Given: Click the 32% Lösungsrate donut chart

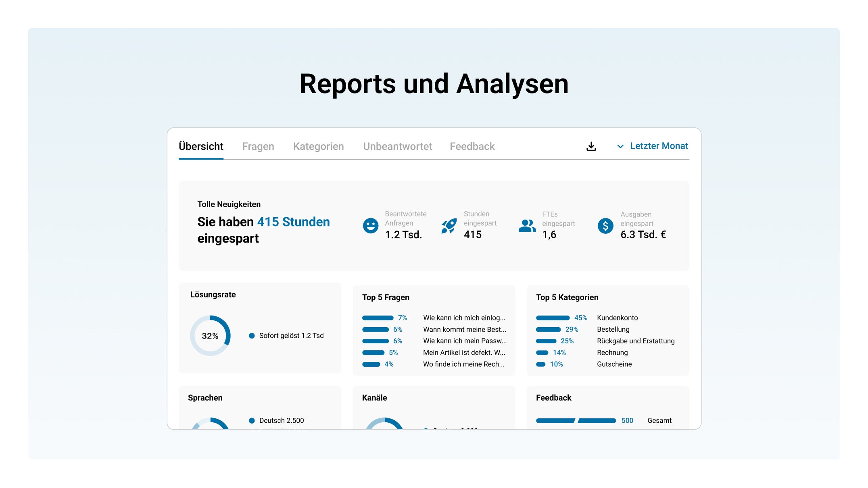Looking at the screenshot, I should point(210,336).
